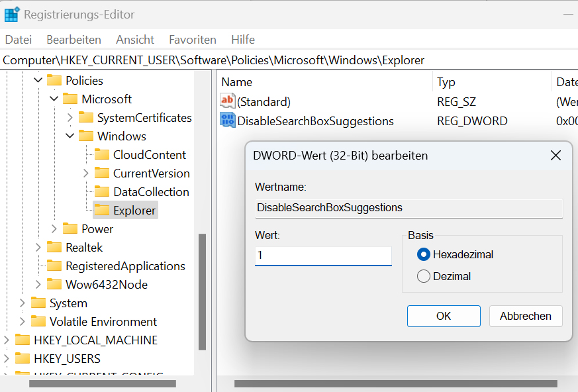Click the HKEY_USERS folder icon

pos(23,358)
